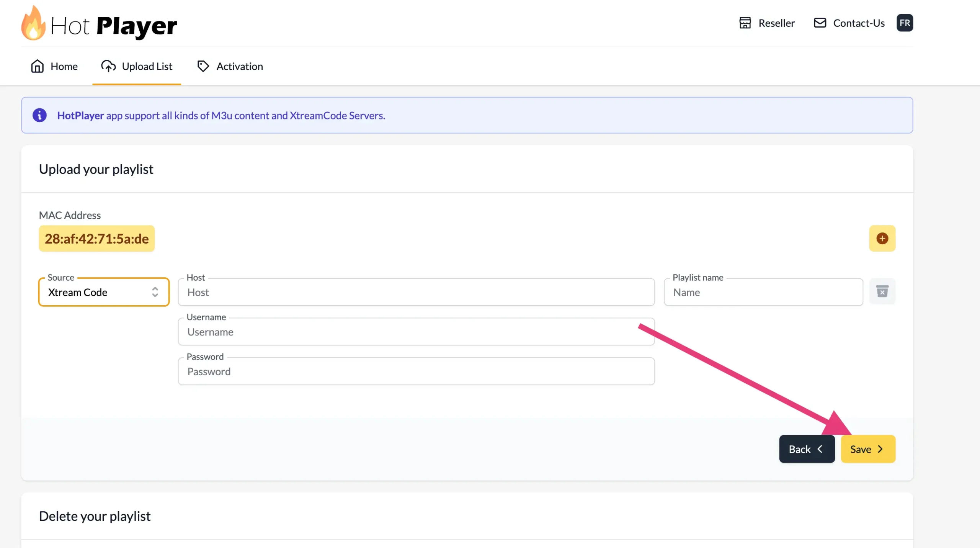Click the Hot Player flame logo

(33, 24)
